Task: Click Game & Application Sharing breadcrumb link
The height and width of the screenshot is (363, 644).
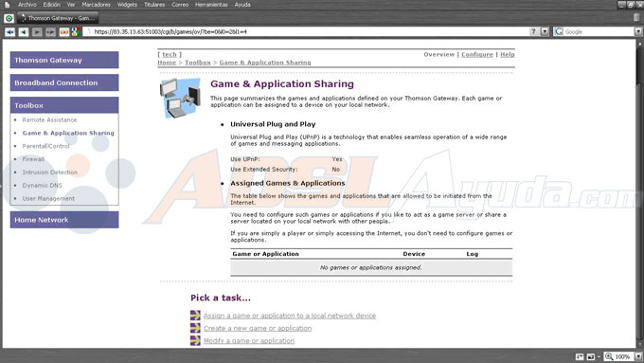Action: pyautogui.click(x=265, y=63)
